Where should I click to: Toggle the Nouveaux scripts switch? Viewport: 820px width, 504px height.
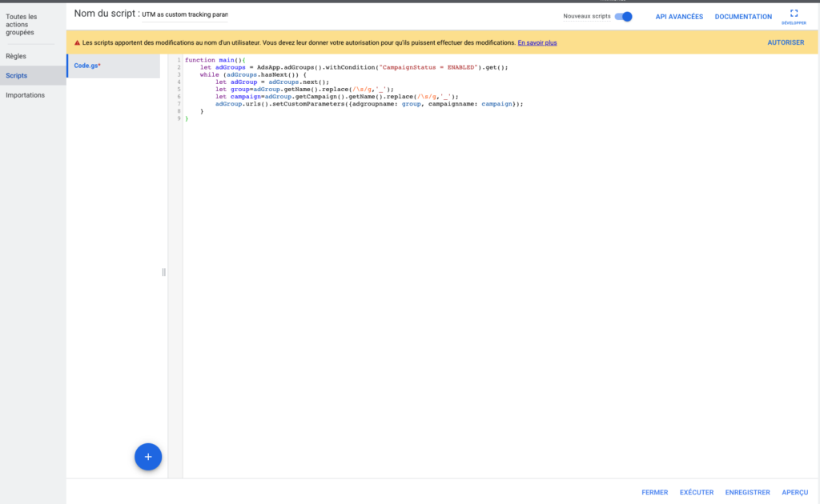click(623, 17)
